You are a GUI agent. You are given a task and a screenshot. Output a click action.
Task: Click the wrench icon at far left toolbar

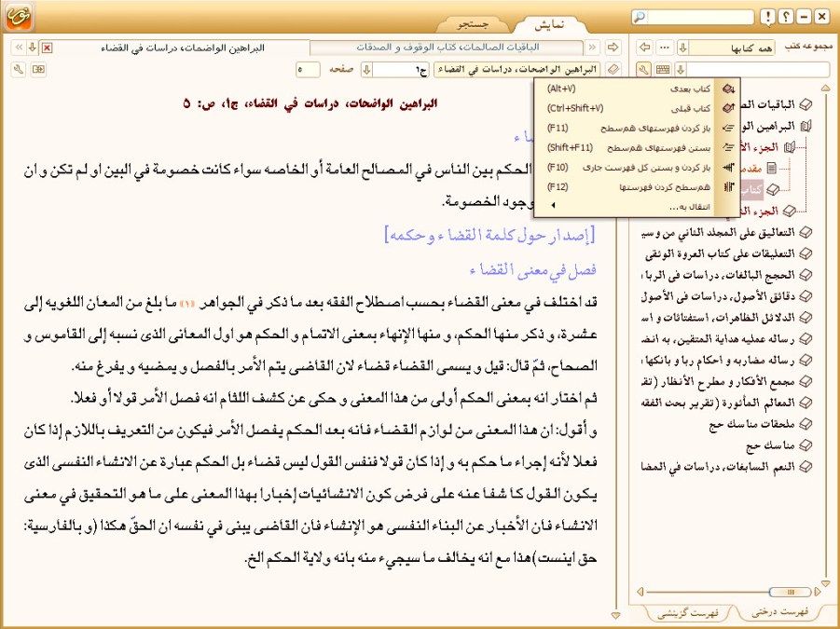(x=18, y=69)
